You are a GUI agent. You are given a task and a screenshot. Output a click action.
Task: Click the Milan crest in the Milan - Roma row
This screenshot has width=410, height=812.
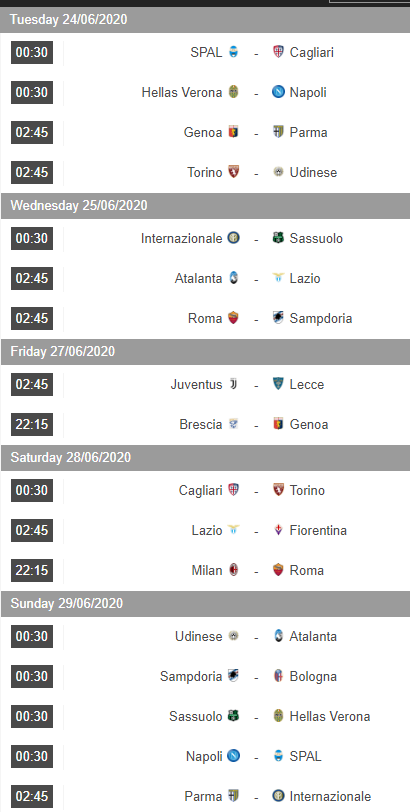[x=233, y=570]
